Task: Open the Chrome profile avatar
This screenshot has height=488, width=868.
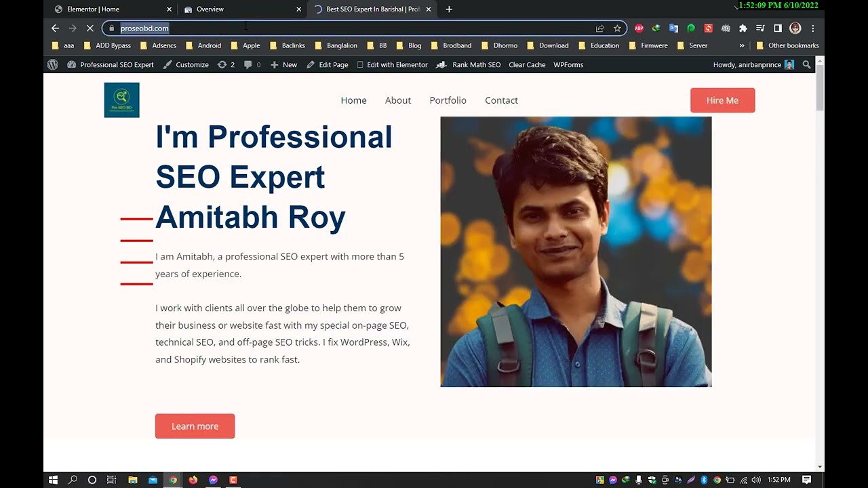Action: 795,28
